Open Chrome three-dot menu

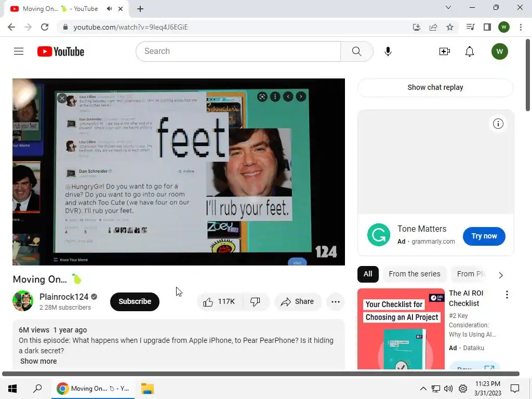[521, 27]
